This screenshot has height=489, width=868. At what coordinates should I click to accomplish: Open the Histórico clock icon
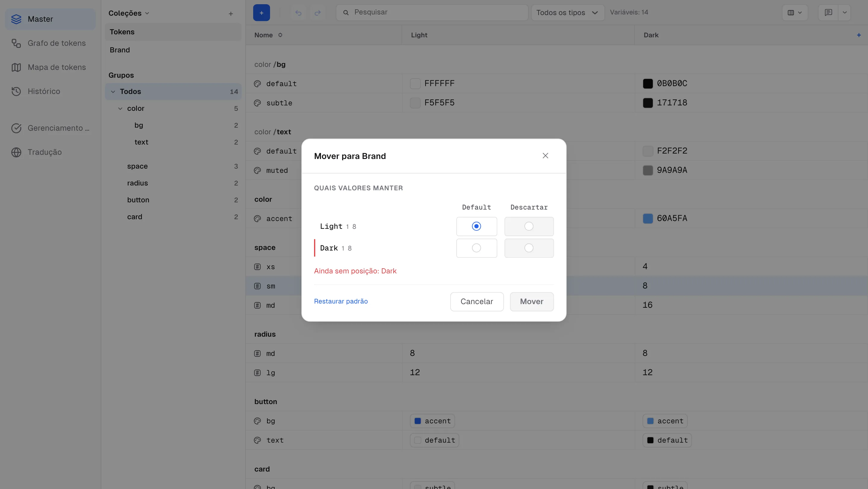16,91
